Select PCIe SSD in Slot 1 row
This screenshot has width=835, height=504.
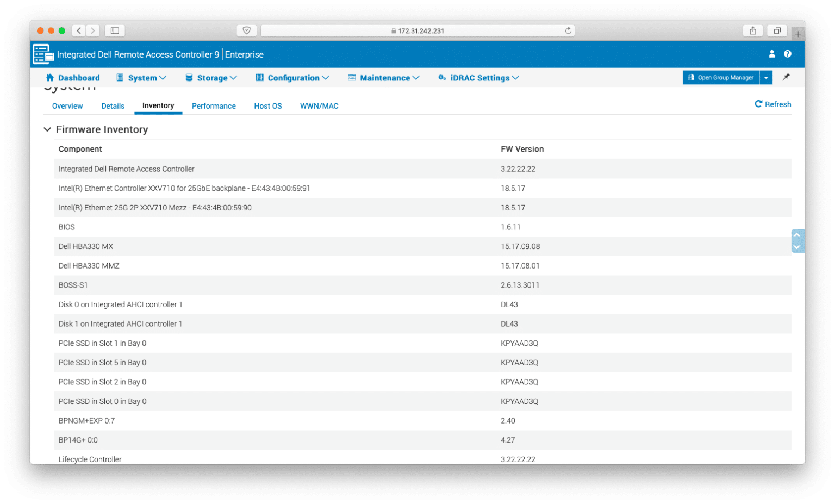423,343
